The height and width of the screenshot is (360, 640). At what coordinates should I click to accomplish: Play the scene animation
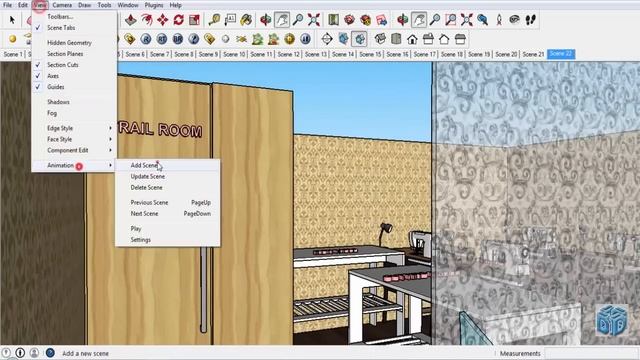(x=168, y=229)
